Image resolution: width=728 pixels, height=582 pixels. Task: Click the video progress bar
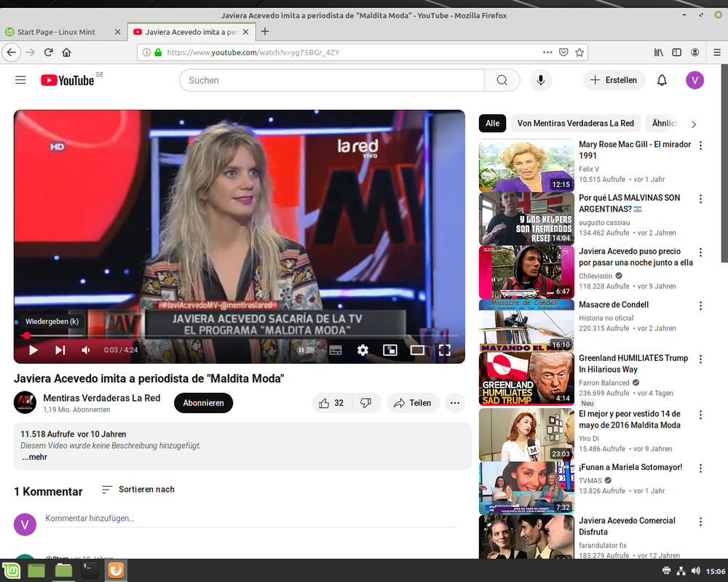239,335
